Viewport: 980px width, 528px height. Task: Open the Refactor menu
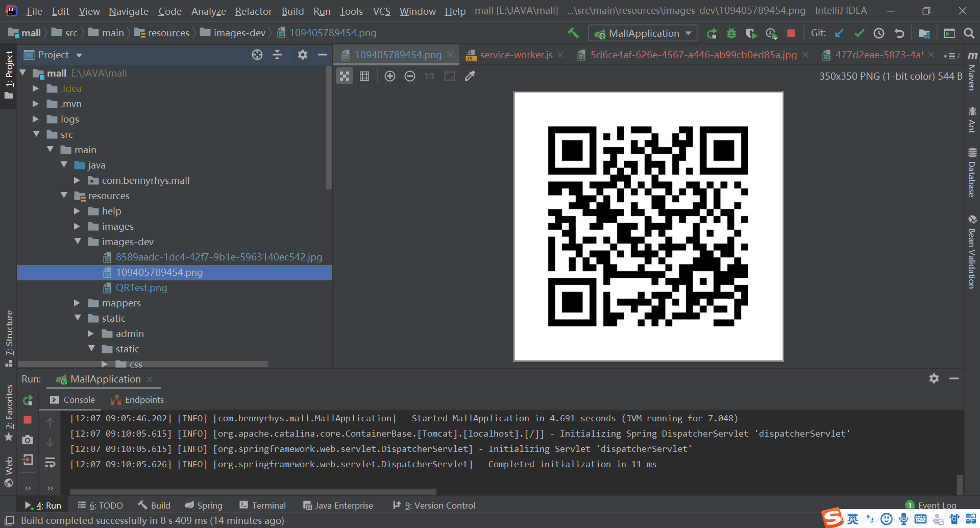coord(253,11)
